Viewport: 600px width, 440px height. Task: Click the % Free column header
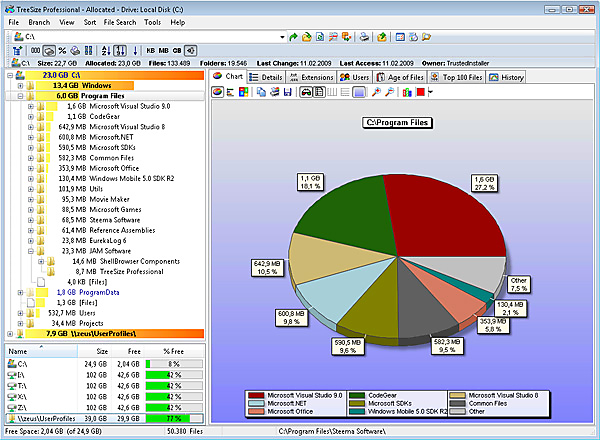tap(173, 351)
